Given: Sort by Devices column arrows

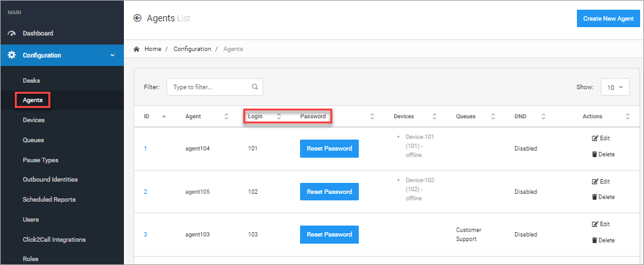Looking at the screenshot, I should [434, 116].
